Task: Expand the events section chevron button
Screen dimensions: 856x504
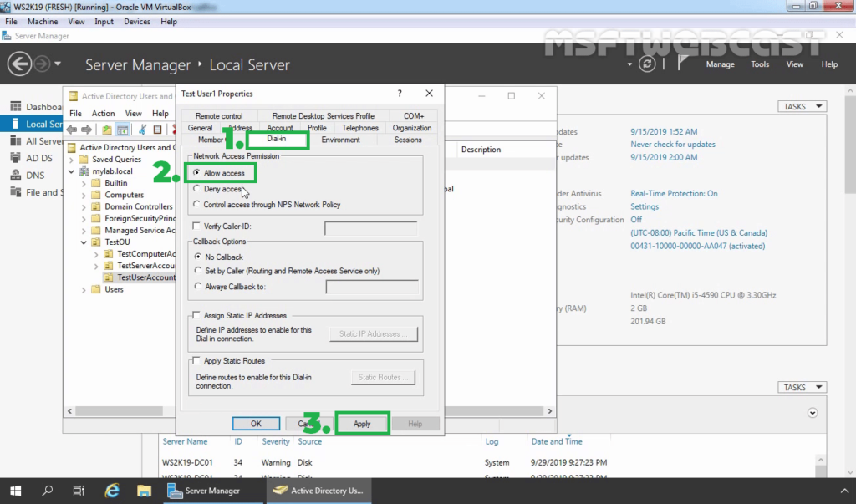Action: coord(813,413)
